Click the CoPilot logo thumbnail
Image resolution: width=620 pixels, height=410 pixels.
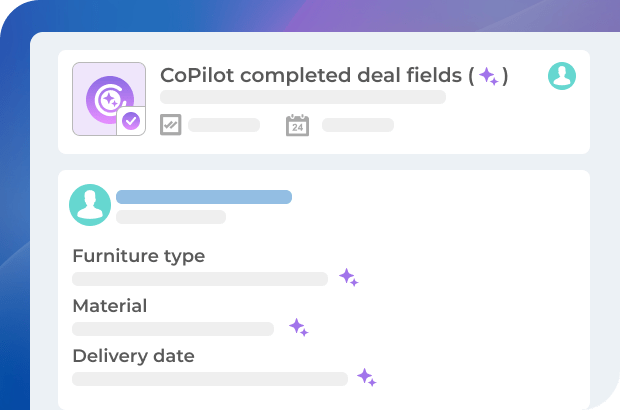[x=108, y=99]
